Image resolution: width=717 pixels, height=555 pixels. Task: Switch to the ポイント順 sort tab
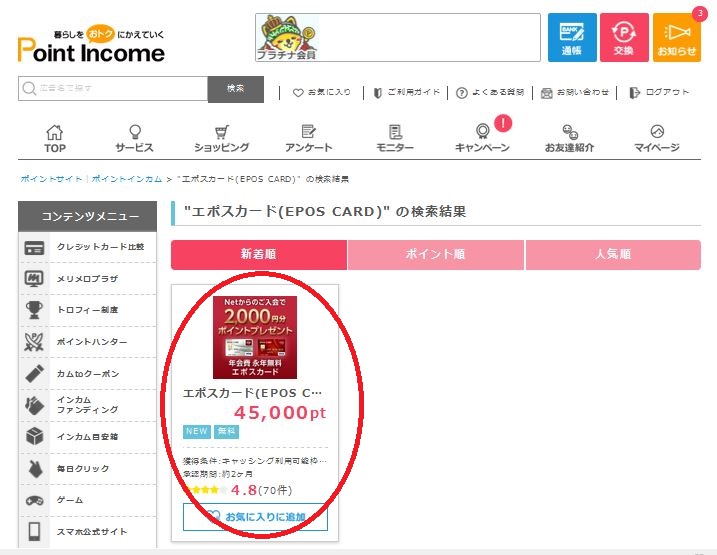point(435,255)
